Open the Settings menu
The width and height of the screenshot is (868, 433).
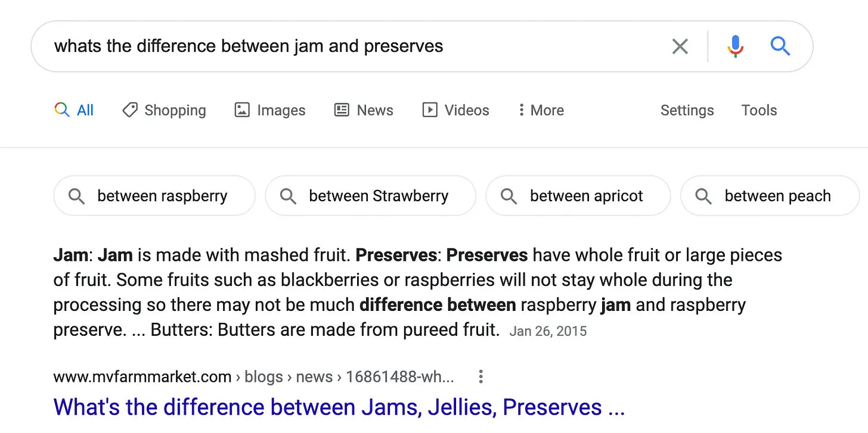click(687, 110)
